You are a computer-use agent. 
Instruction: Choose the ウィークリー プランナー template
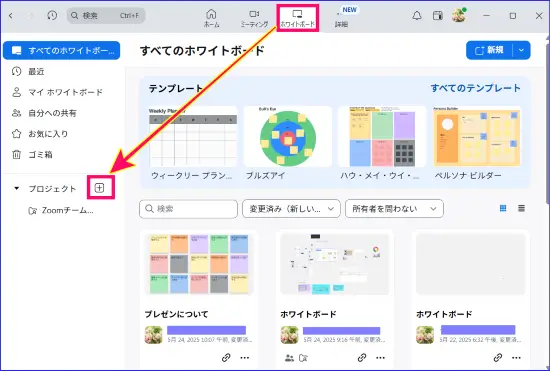point(193,143)
